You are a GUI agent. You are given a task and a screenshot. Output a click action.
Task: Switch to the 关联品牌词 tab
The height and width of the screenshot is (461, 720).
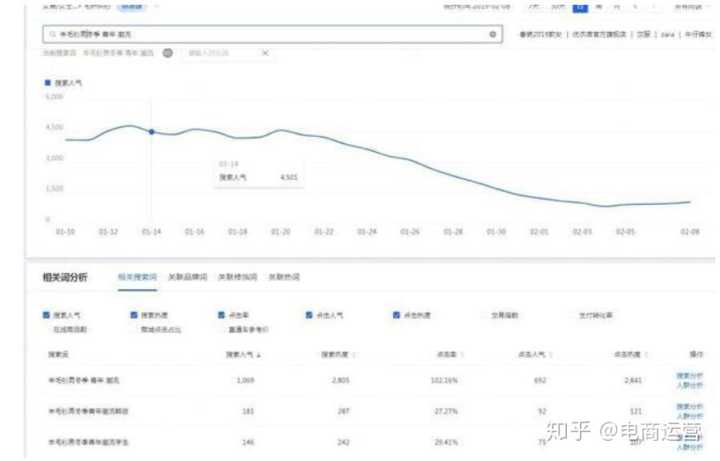(x=187, y=277)
